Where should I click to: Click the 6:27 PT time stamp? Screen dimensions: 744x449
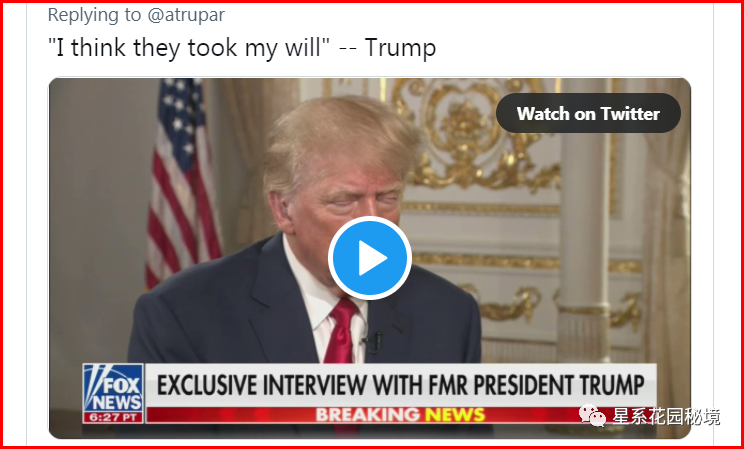click(x=113, y=418)
